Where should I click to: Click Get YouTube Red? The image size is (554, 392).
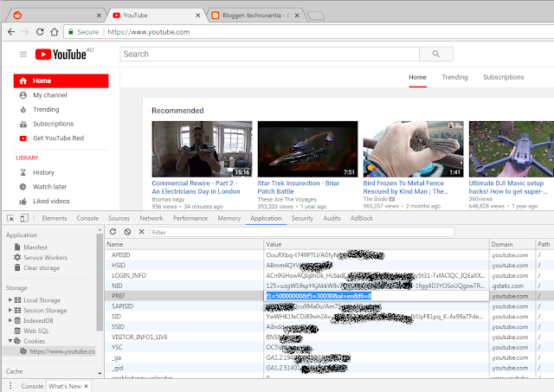click(58, 138)
